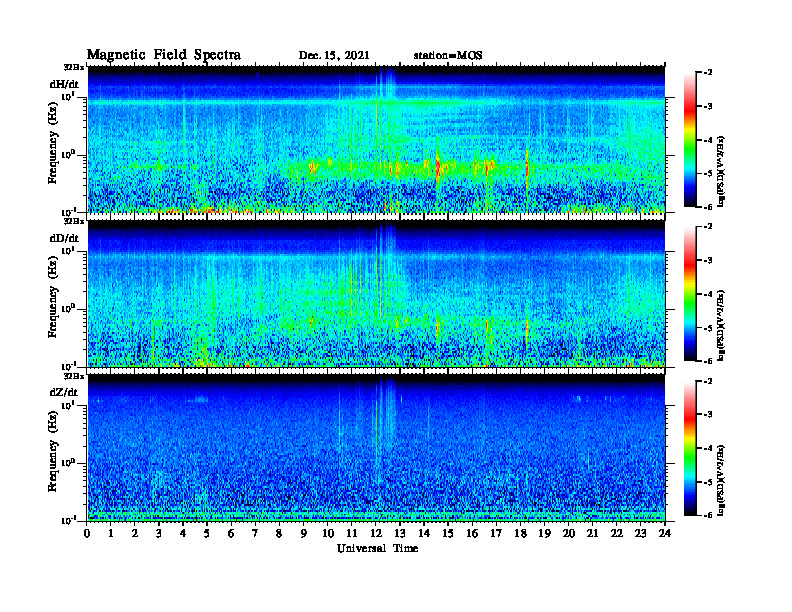
Task: Click hour tick label 9 on time axis
Action: click(304, 534)
